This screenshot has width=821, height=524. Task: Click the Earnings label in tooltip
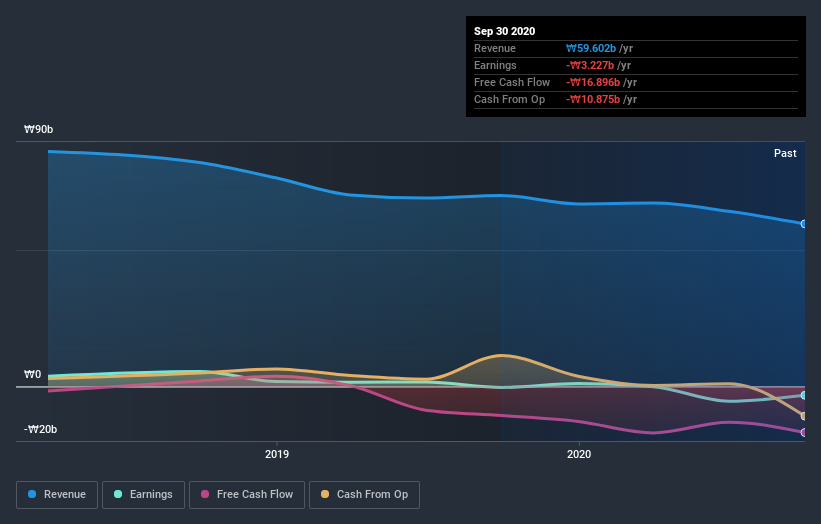(x=495, y=65)
